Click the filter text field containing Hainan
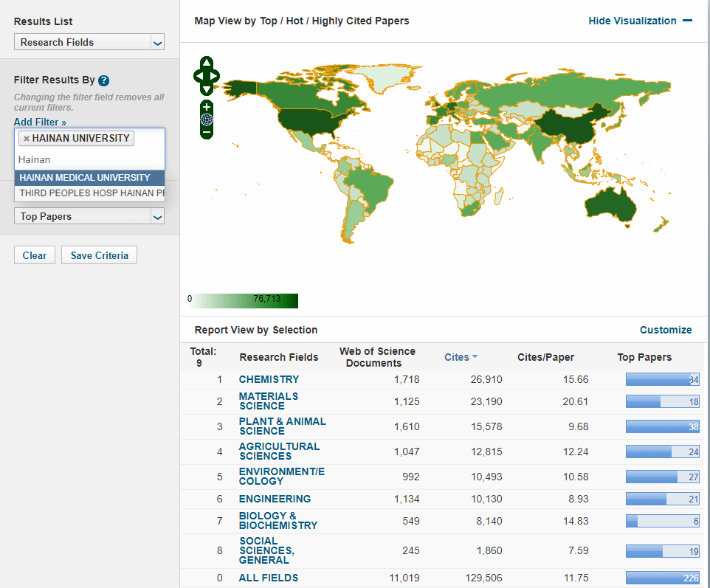 [x=89, y=159]
